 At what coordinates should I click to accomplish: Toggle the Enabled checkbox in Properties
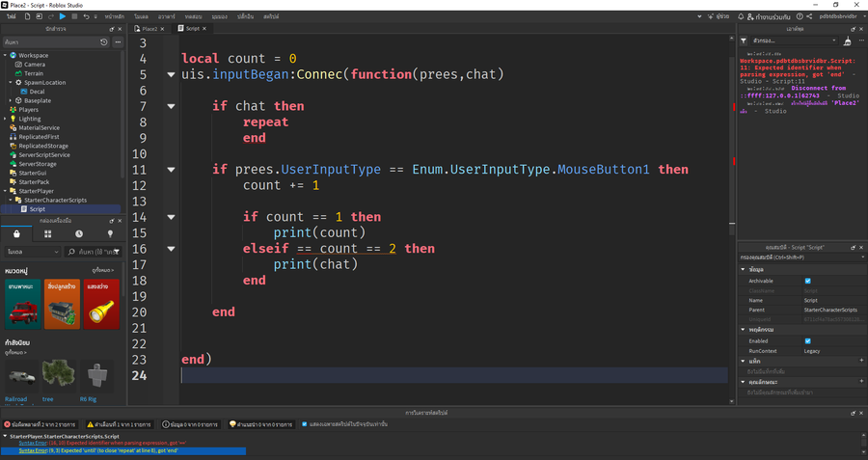[x=807, y=341]
